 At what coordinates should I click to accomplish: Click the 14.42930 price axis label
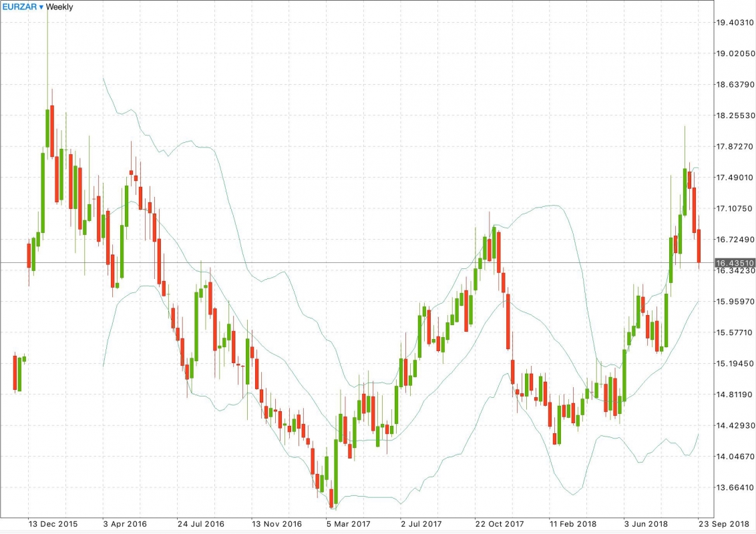(735, 426)
